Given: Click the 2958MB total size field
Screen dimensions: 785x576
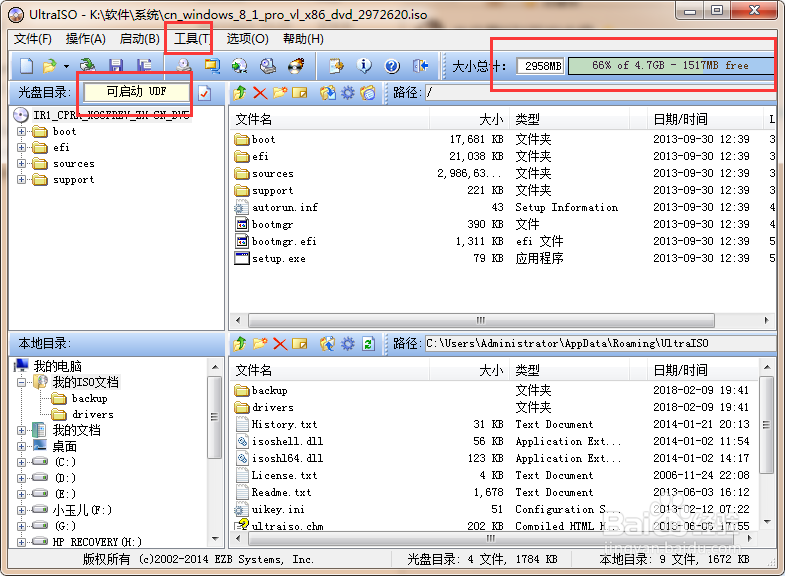Looking at the screenshot, I should point(542,66).
